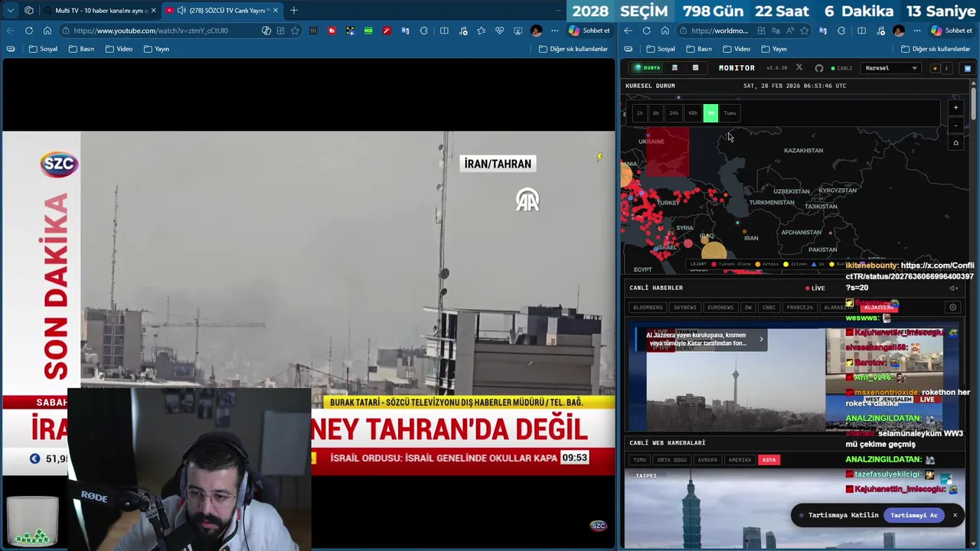Select the FRANCE24 news channel tab
980x551 pixels.
799,308
